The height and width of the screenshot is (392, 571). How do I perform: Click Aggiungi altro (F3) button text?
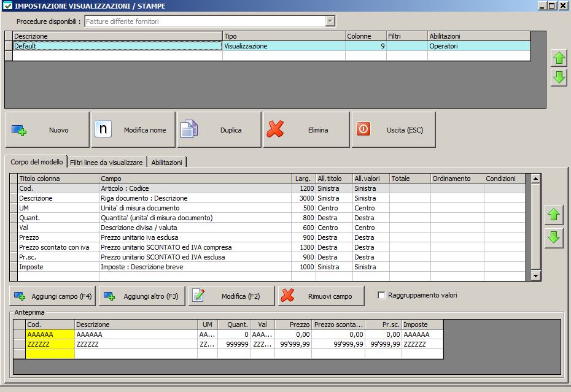[151, 296]
